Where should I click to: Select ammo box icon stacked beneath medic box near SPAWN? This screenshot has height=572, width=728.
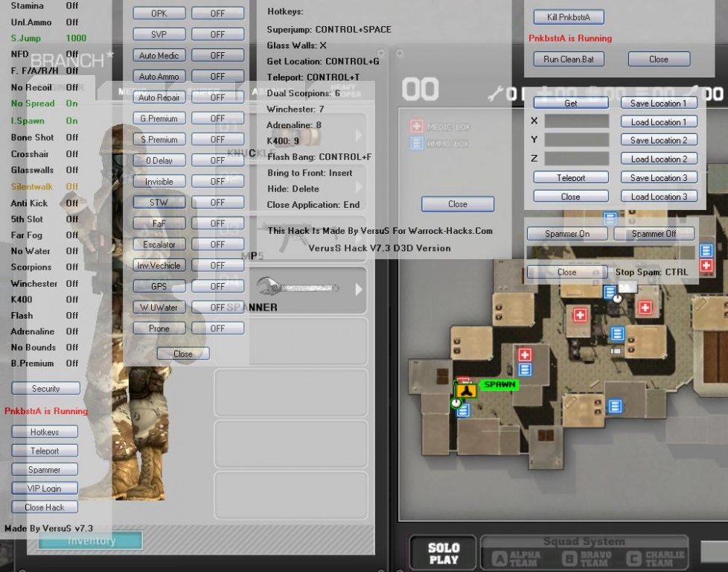tap(525, 370)
